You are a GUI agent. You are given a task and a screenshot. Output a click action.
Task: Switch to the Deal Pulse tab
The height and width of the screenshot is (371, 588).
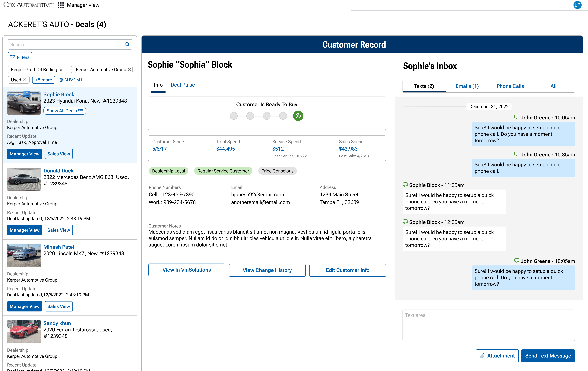(183, 85)
